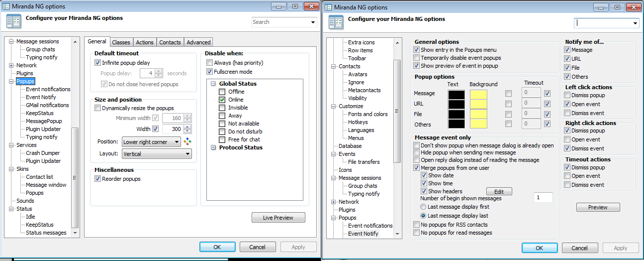This screenshot has width=644, height=261.
Task: Click options icon in right window header
Action: [336, 23]
